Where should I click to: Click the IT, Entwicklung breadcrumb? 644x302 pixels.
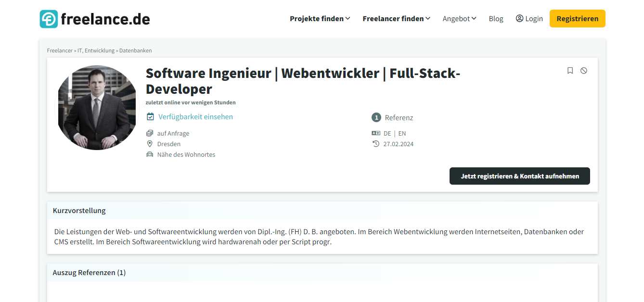coord(96,50)
